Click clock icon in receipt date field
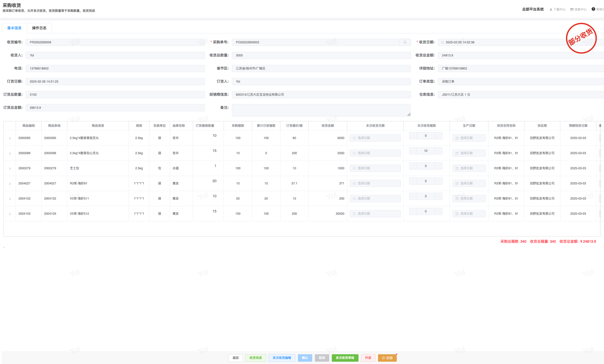604x364 pixels. coord(442,43)
